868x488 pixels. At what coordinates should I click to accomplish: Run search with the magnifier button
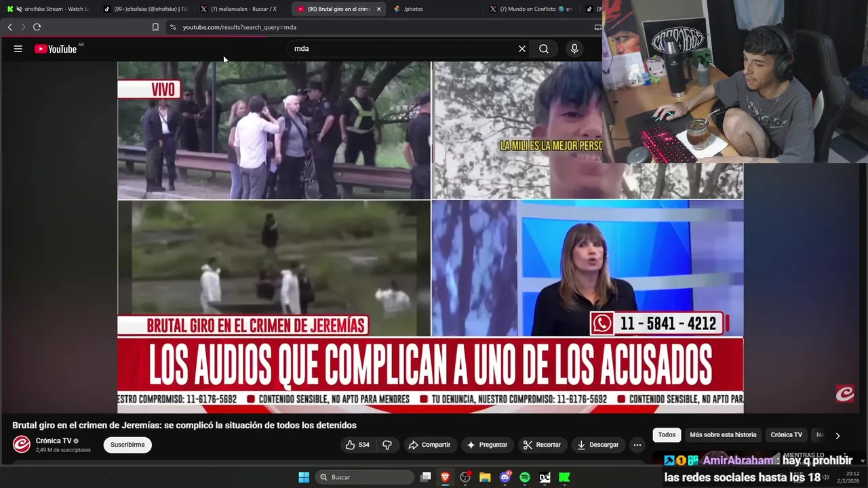(x=544, y=49)
